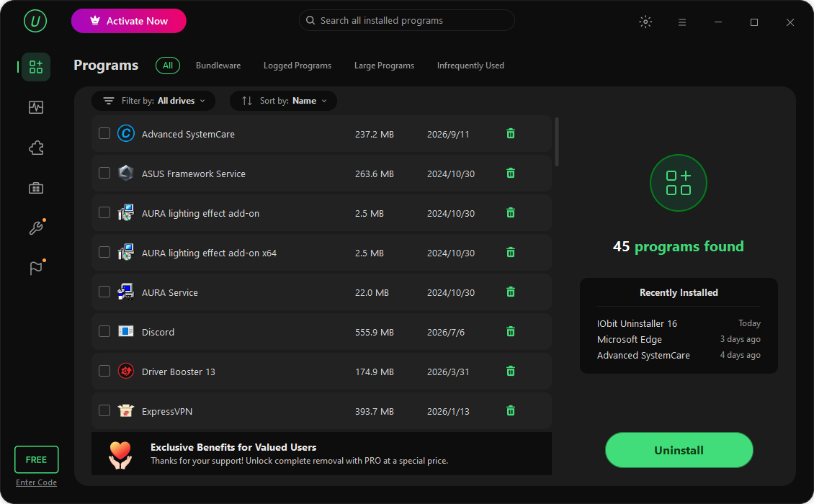This screenshot has width=814, height=504.
Task: Check the ASUS Framework Service checkbox
Action: pos(104,173)
